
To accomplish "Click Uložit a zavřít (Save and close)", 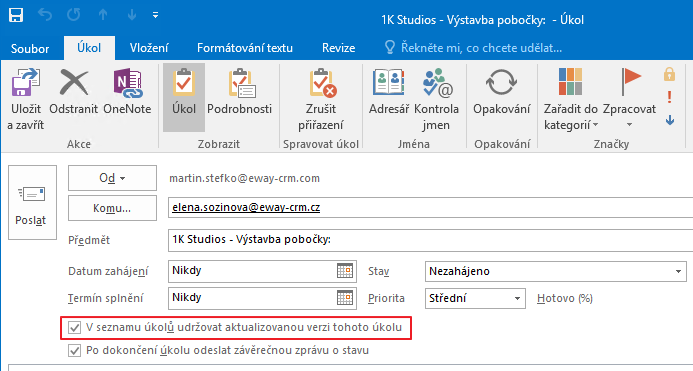I will [26, 99].
